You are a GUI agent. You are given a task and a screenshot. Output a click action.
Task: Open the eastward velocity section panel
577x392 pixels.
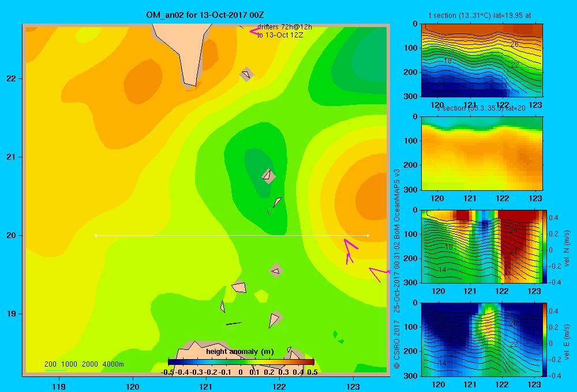coord(482,340)
